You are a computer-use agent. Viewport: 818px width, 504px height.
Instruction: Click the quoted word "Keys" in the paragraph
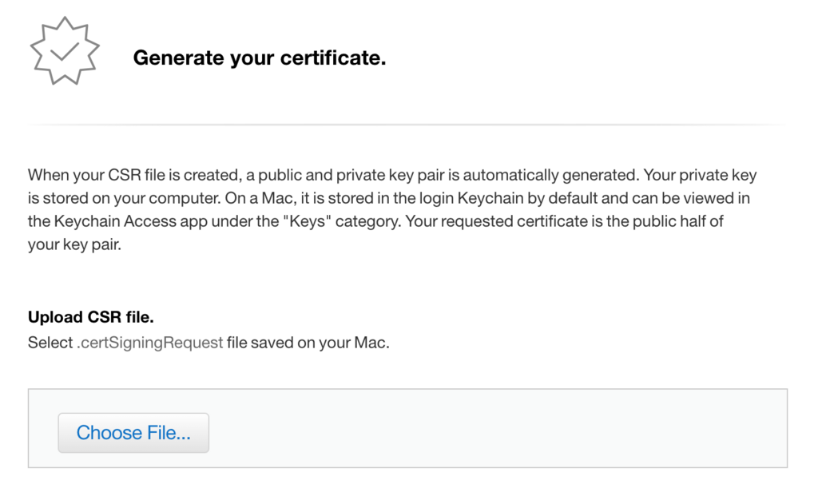click(308, 221)
